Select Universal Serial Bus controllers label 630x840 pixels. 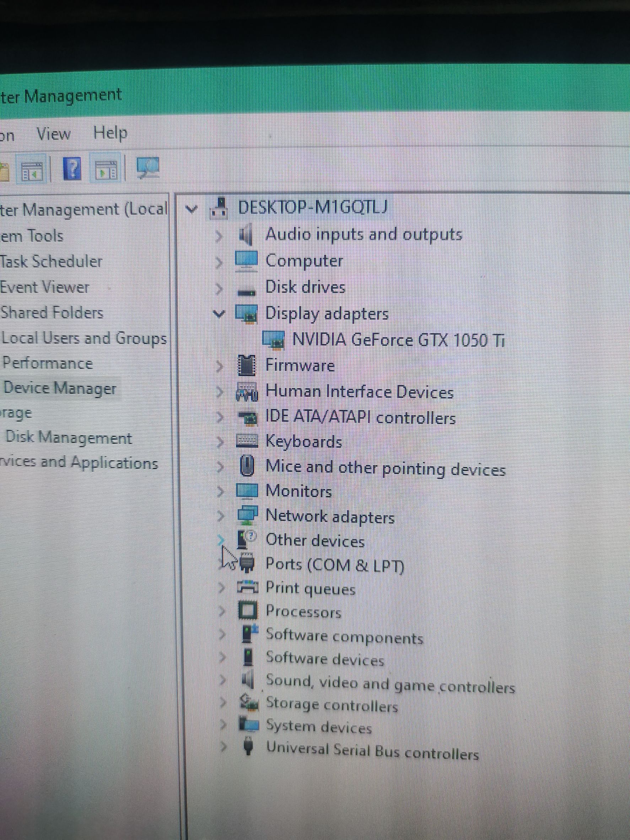(372, 751)
